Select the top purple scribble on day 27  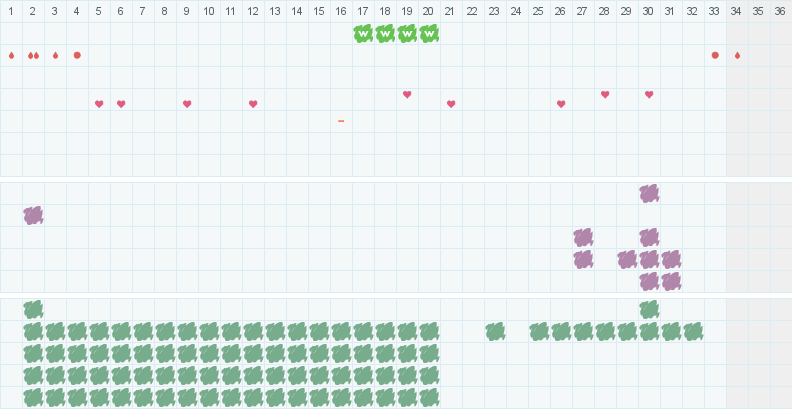click(583, 237)
